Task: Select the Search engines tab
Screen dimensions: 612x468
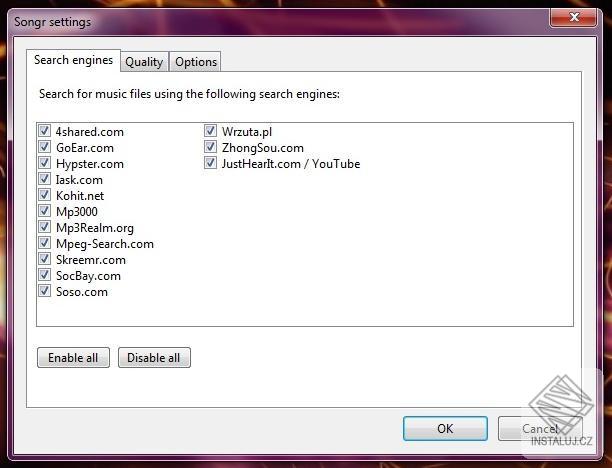Action: pos(73,60)
